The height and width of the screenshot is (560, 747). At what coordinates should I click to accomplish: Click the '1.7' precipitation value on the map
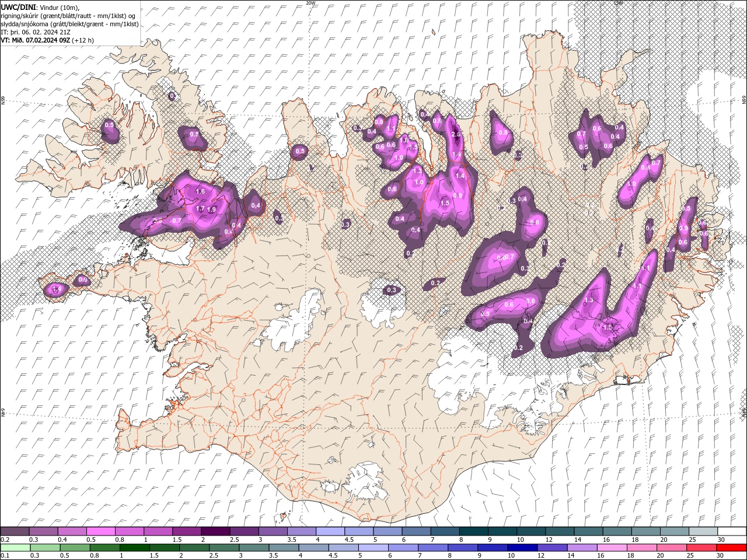coord(200,208)
